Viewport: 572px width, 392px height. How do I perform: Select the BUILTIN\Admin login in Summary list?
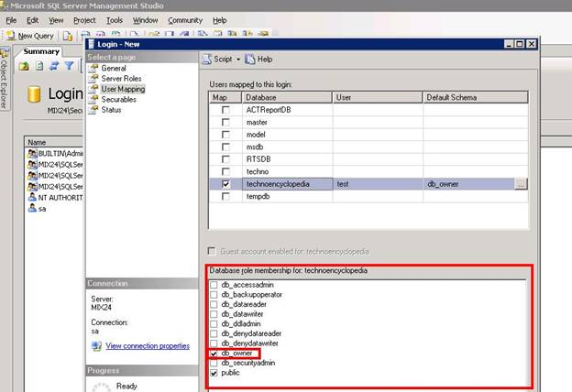click(56, 154)
